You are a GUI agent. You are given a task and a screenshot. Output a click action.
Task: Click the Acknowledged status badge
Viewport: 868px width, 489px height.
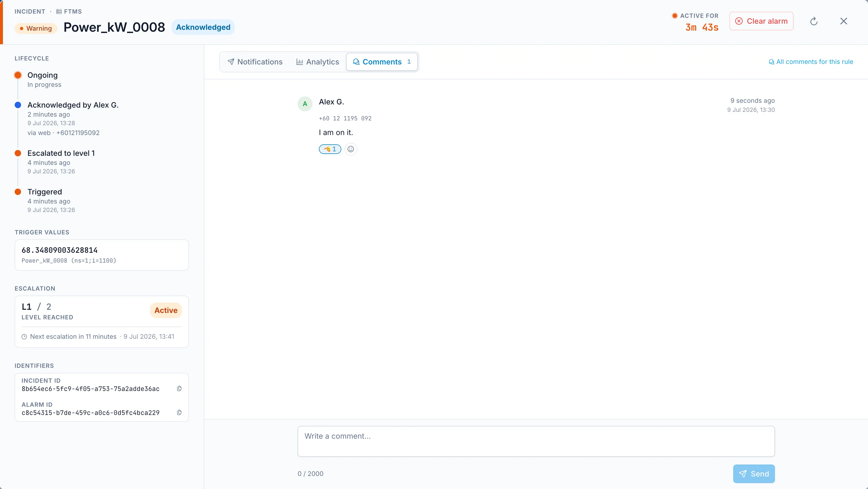pyautogui.click(x=203, y=27)
